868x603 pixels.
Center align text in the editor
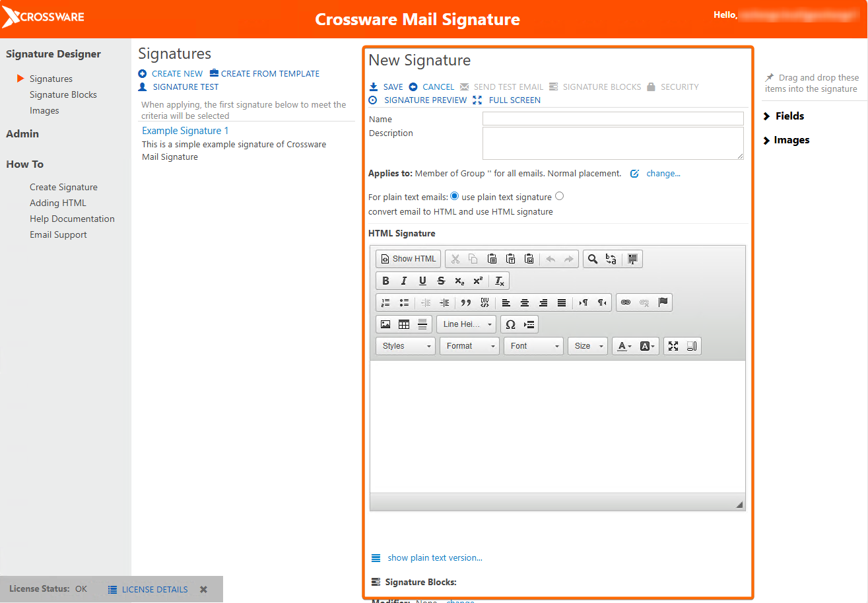pos(525,302)
